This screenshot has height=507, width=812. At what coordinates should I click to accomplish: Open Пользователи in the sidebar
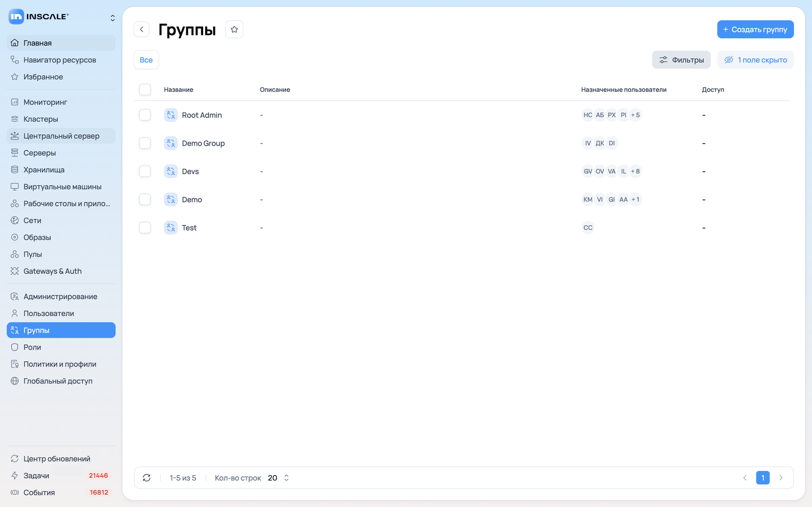pyautogui.click(x=61, y=313)
